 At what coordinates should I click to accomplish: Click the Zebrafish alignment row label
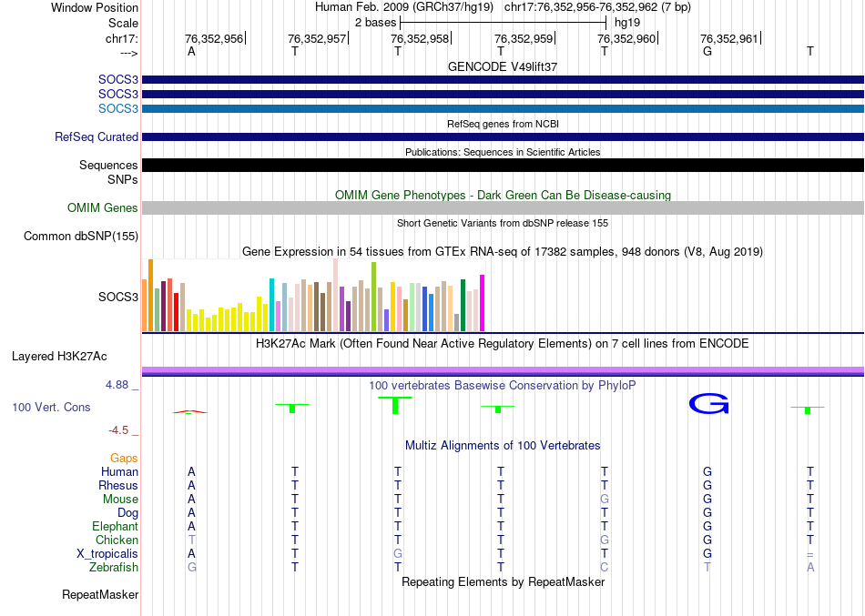point(114,568)
